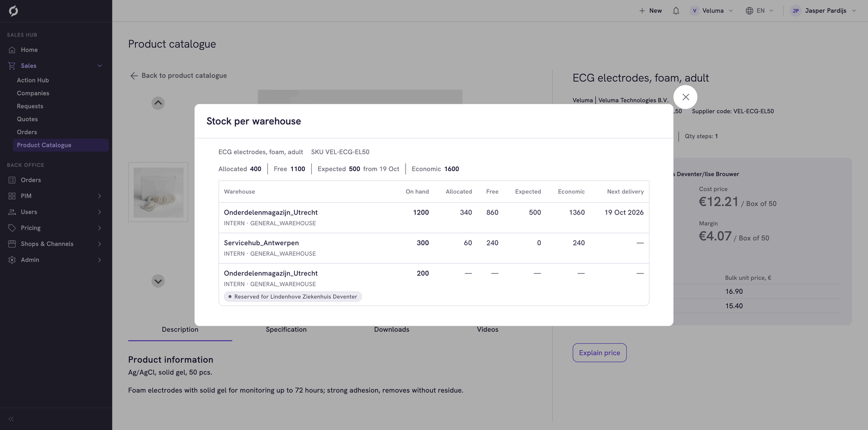Open Requests in the sidebar
Image resolution: width=868 pixels, height=430 pixels.
30,106
